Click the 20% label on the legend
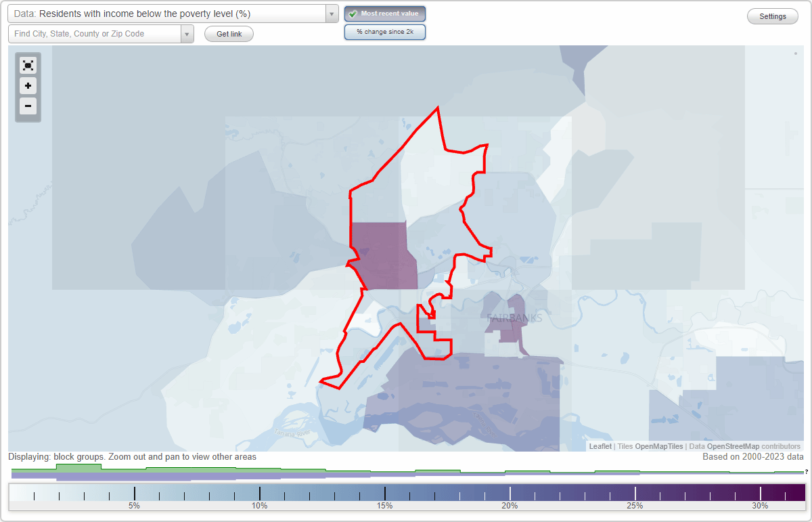The image size is (812, 522). [510, 506]
